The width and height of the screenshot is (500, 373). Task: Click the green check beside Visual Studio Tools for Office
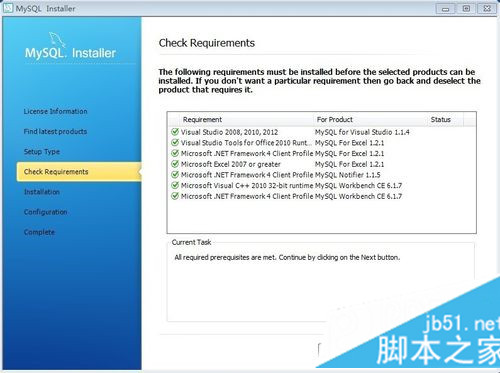tap(175, 142)
